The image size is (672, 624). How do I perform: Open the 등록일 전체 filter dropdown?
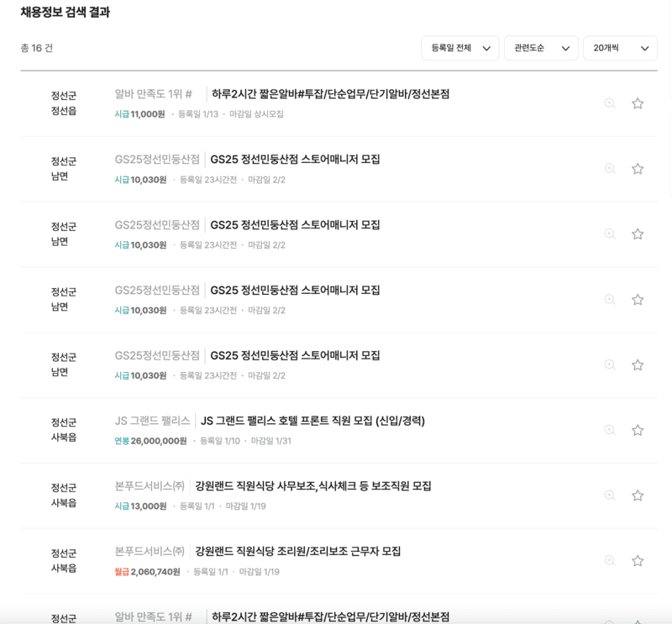459,48
